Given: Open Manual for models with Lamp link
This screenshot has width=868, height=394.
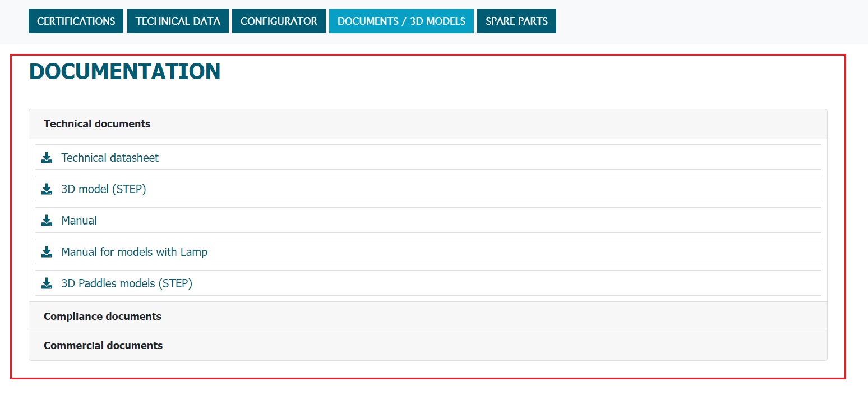Looking at the screenshot, I should point(135,252).
